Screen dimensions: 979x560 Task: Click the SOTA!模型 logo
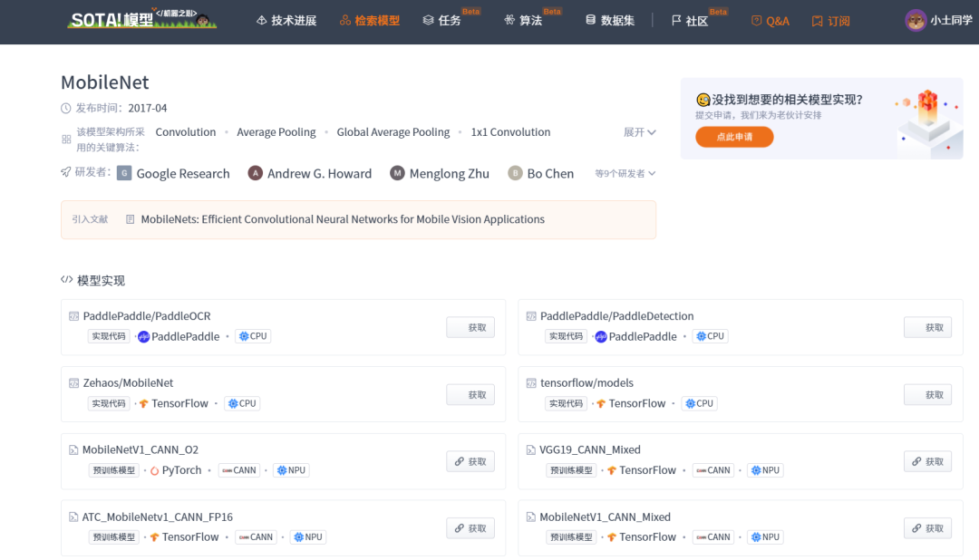tap(142, 19)
